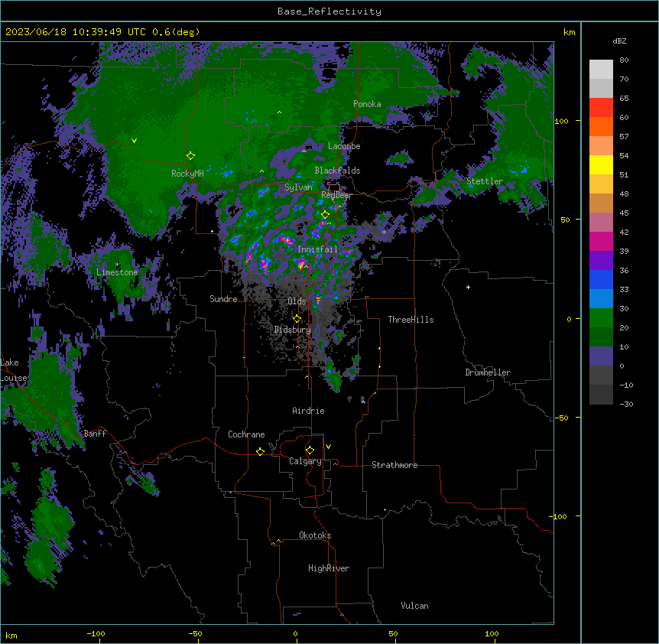Viewport: 659px width, 644px height.
Task: Click the km unit label at the bottom left
Action: coord(11,635)
